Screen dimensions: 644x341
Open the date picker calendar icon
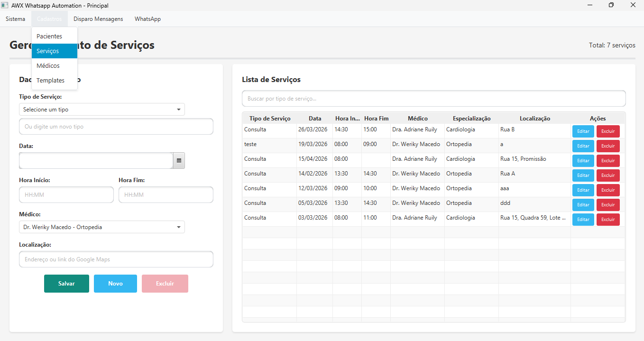click(x=179, y=161)
